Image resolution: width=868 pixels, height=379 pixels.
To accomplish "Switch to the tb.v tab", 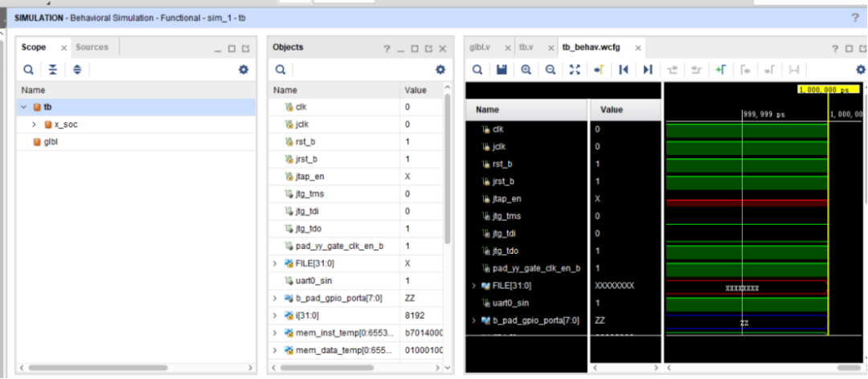I will pyautogui.click(x=526, y=47).
